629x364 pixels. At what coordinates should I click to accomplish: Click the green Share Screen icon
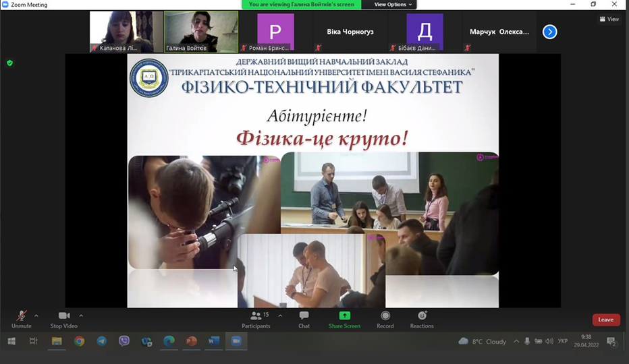344,315
